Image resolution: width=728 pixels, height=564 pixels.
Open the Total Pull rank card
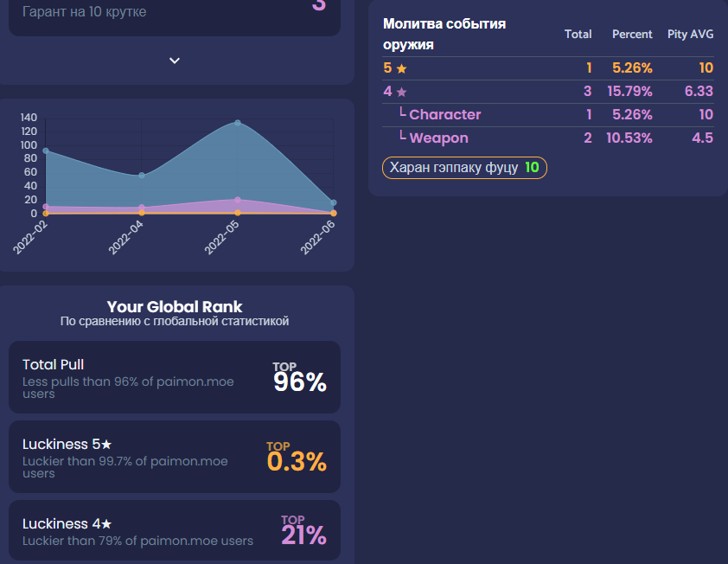click(x=175, y=377)
